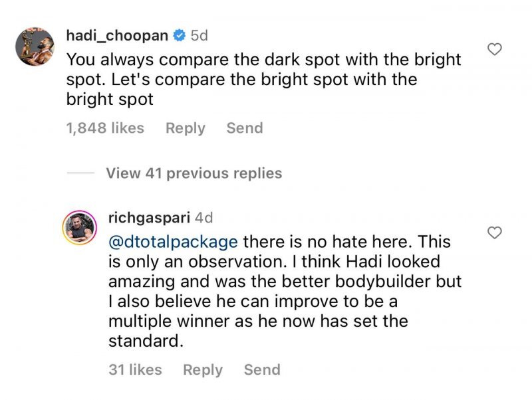Open hadi_choopan's profile picture

point(35,47)
